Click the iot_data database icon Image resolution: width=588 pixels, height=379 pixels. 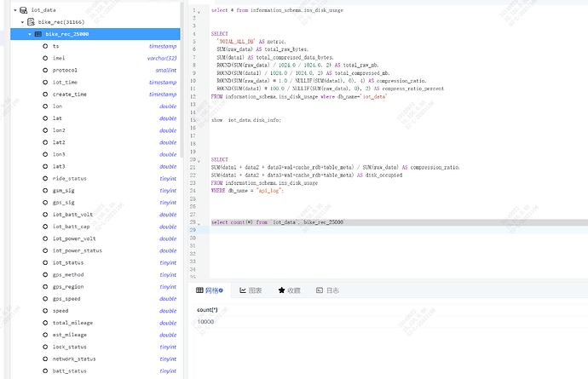point(23,9)
